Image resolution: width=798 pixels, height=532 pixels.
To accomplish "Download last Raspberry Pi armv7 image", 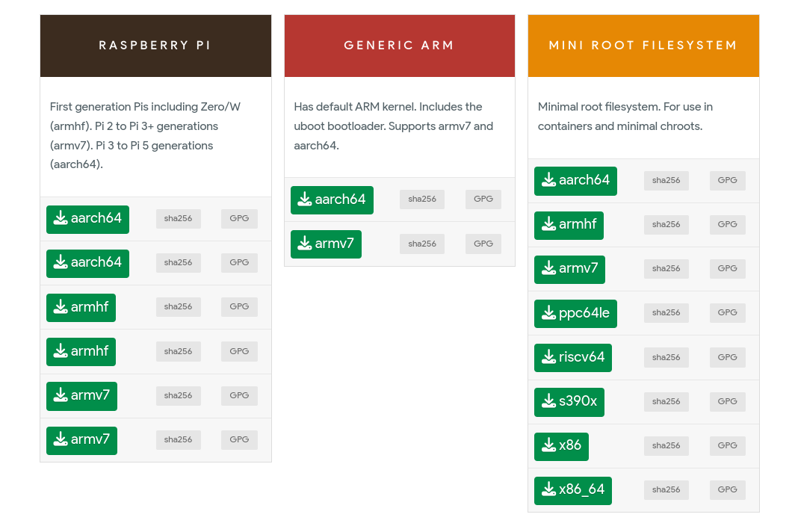I will click(81, 440).
